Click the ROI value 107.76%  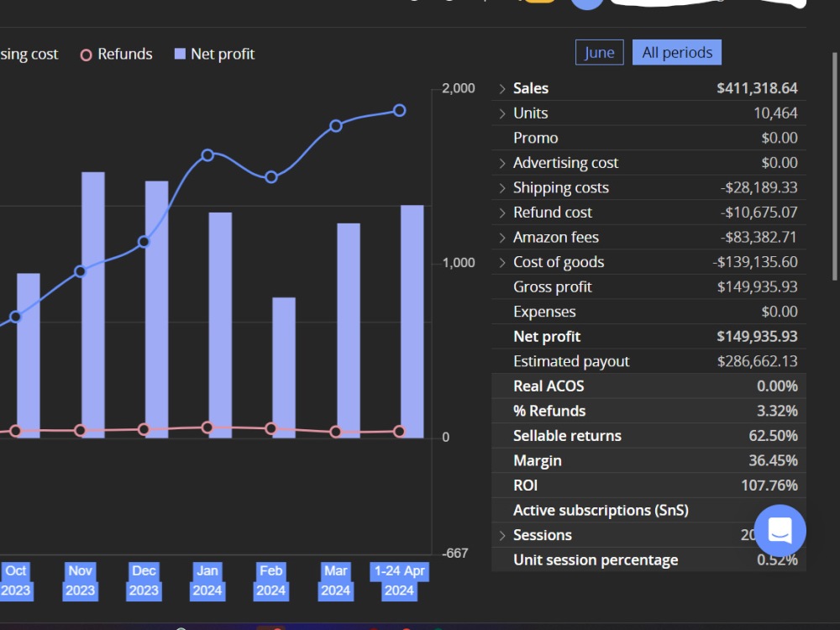769,486
